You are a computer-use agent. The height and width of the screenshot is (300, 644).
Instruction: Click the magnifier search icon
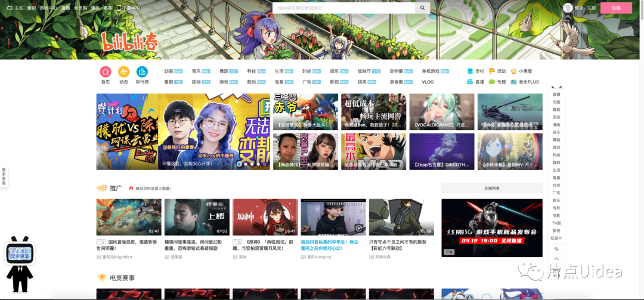[423, 8]
